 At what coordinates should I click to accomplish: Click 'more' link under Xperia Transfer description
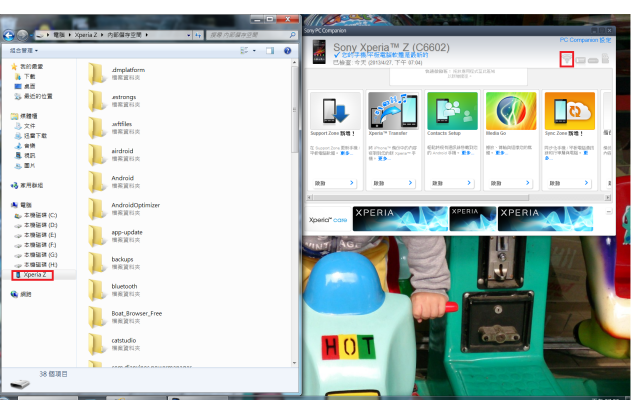tap(383, 158)
